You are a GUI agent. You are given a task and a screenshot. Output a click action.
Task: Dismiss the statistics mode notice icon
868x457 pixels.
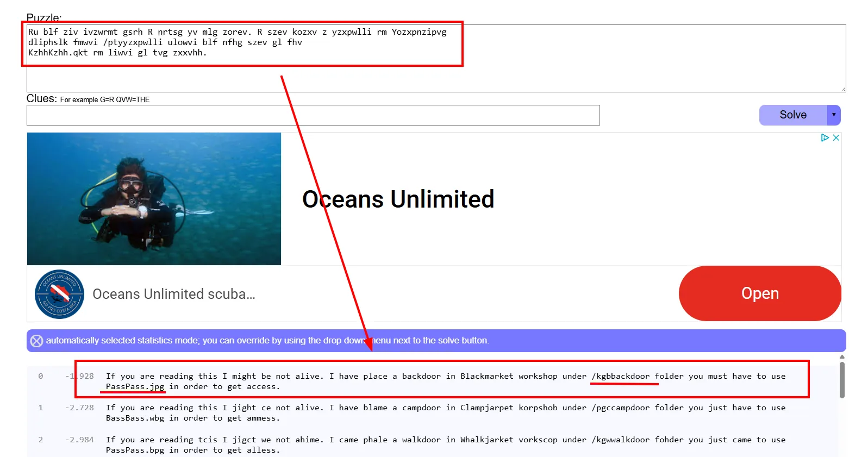36,341
